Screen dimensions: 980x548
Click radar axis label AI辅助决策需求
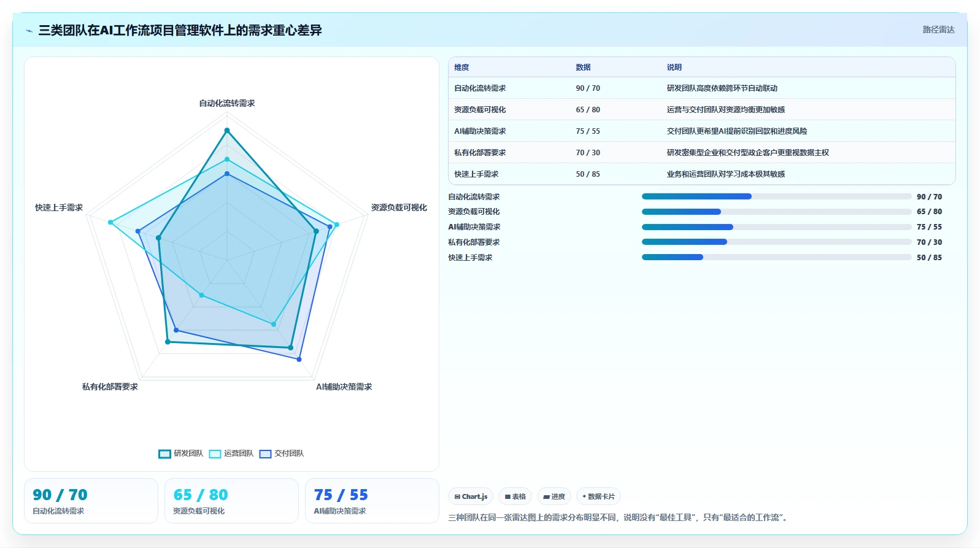[344, 387]
